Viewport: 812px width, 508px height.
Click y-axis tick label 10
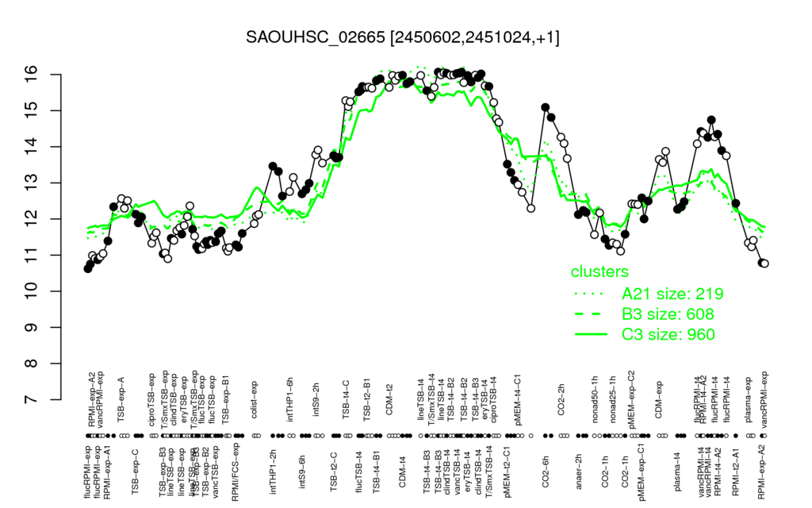tap(31, 291)
